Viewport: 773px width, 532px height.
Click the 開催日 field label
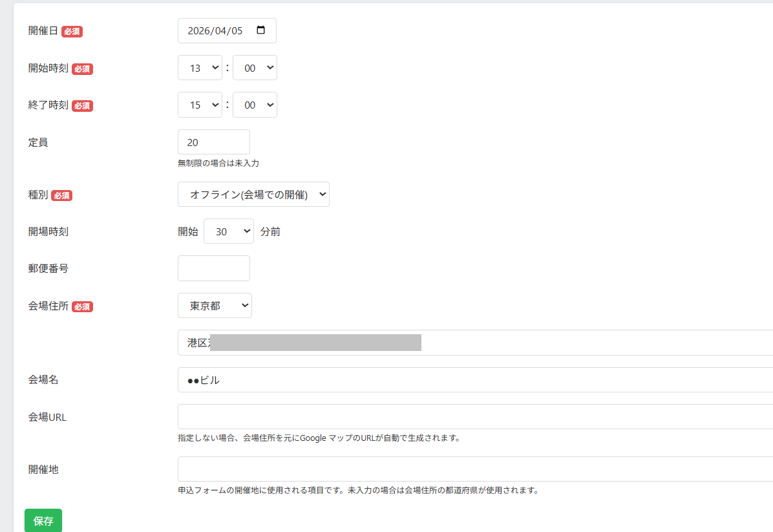coord(43,31)
